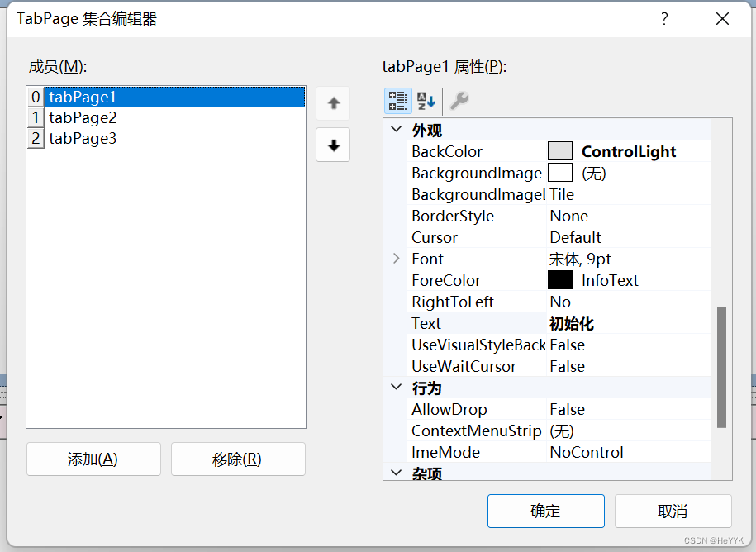The width and height of the screenshot is (756, 552).
Task: Click the ForeColor black swatch
Action: [x=560, y=280]
